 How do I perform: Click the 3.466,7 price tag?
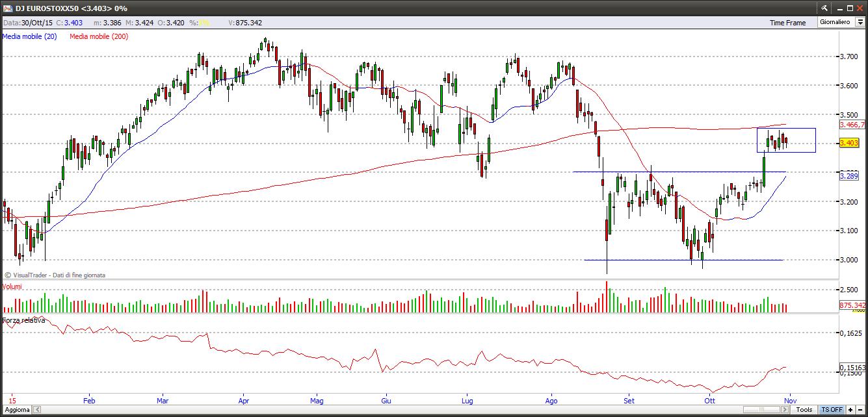tap(852, 125)
